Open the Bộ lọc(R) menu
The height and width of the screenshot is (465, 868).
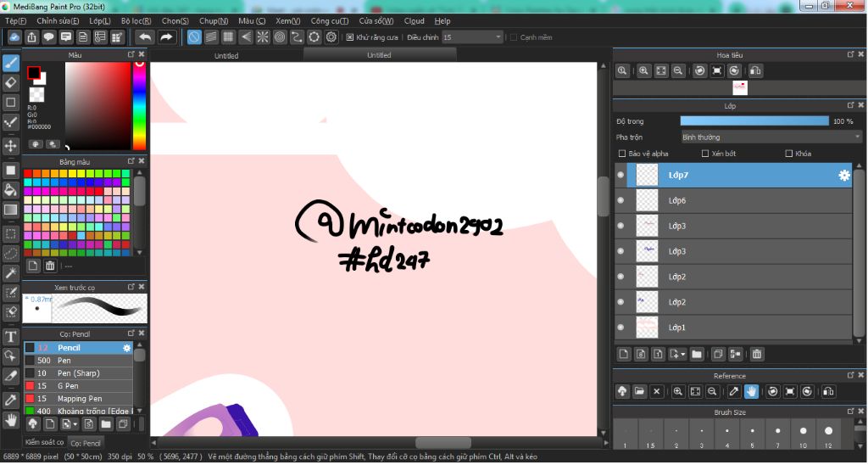[x=136, y=20]
